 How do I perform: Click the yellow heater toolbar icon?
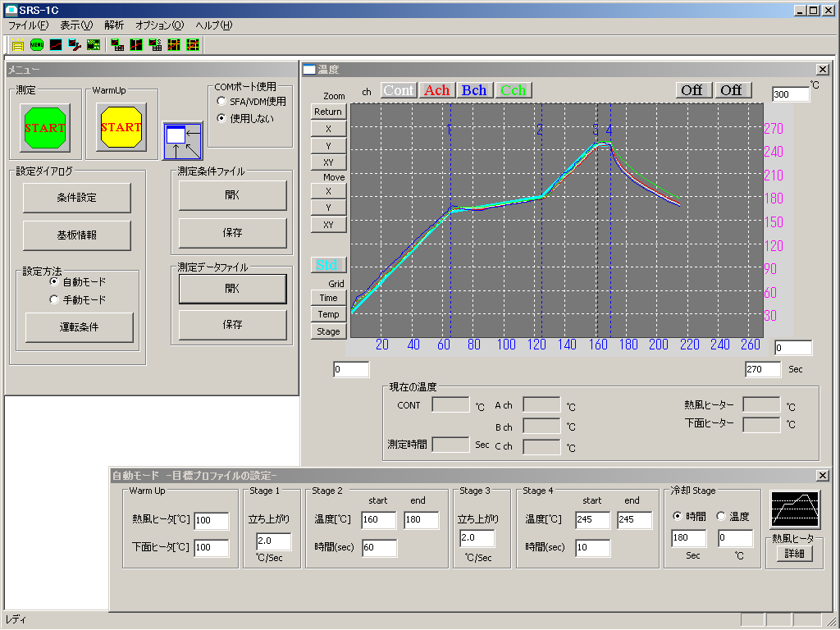18,45
